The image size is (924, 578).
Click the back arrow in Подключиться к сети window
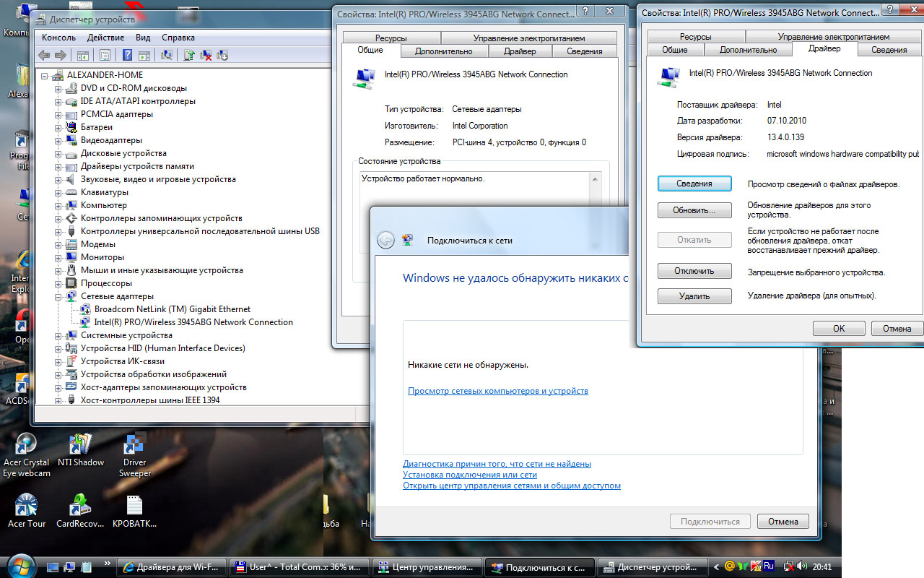(385, 241)
